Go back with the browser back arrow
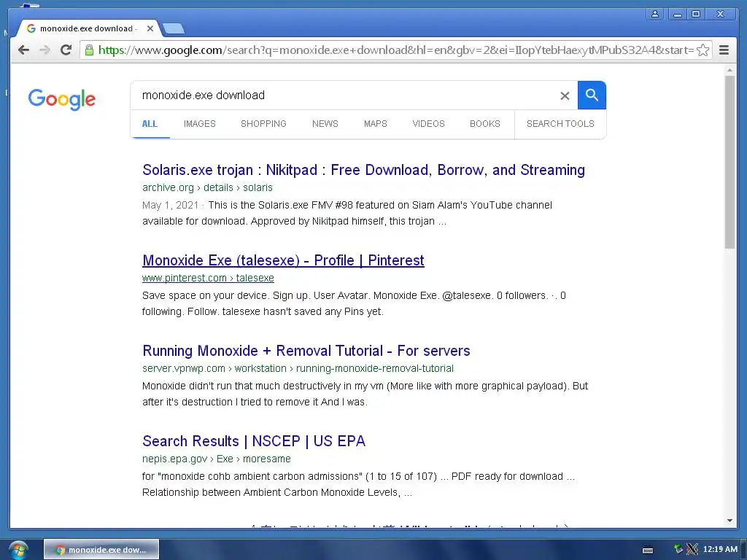The width and height of the screenshot is (747, 560). coord(23,50)
